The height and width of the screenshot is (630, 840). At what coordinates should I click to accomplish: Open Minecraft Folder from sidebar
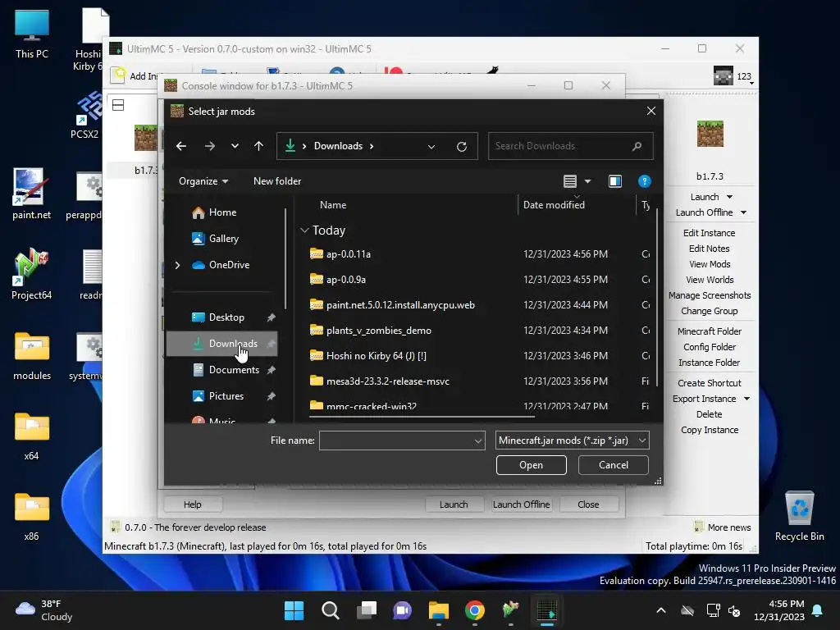710,331
